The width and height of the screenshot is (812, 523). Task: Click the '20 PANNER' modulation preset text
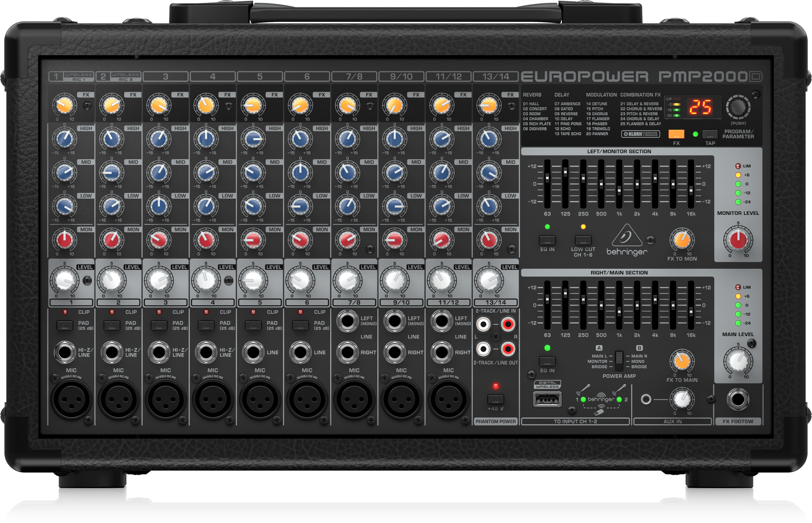coord(597,134)
